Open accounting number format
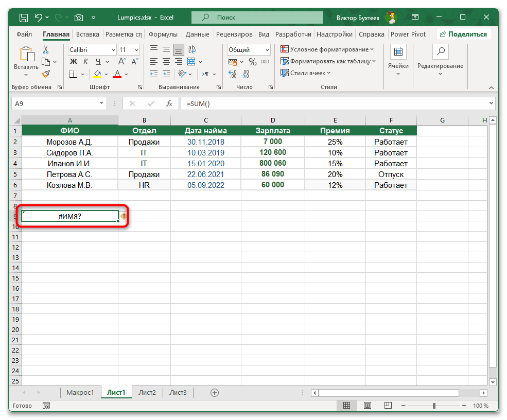Screen dimensions: 507x420 coord(233,62)
